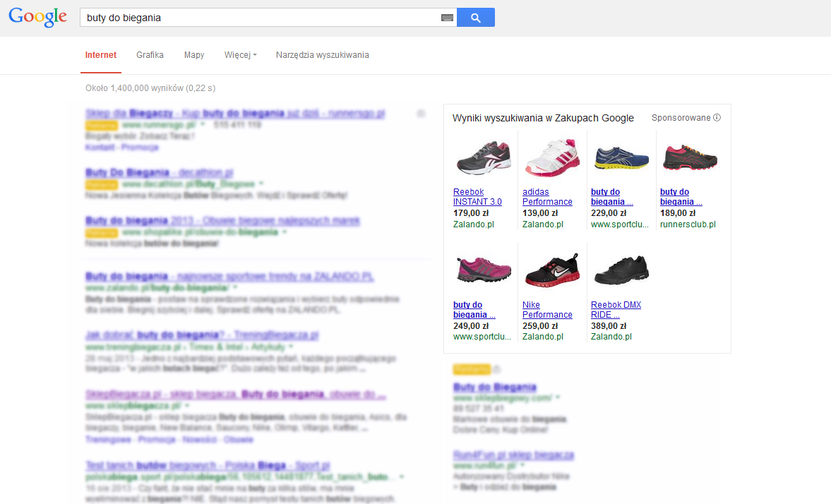This screenshot has width=831, height=504.
Task: Click the '259,00 zł' price
Action: [540, 326]
